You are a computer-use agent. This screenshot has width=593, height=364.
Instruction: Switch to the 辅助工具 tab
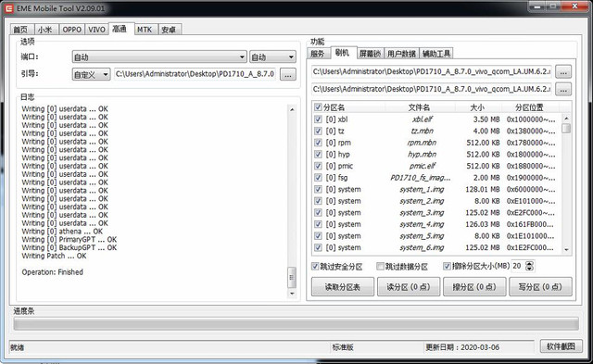click(436, 54)
